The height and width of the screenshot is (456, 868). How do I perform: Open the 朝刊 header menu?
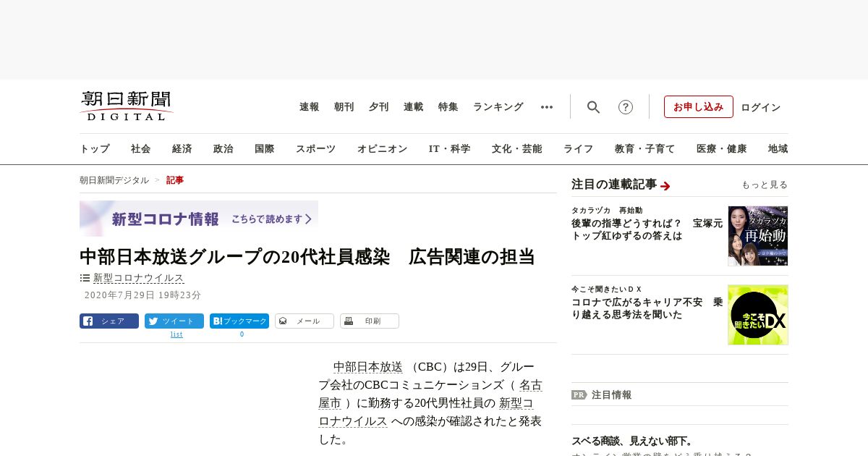(344, 107)
